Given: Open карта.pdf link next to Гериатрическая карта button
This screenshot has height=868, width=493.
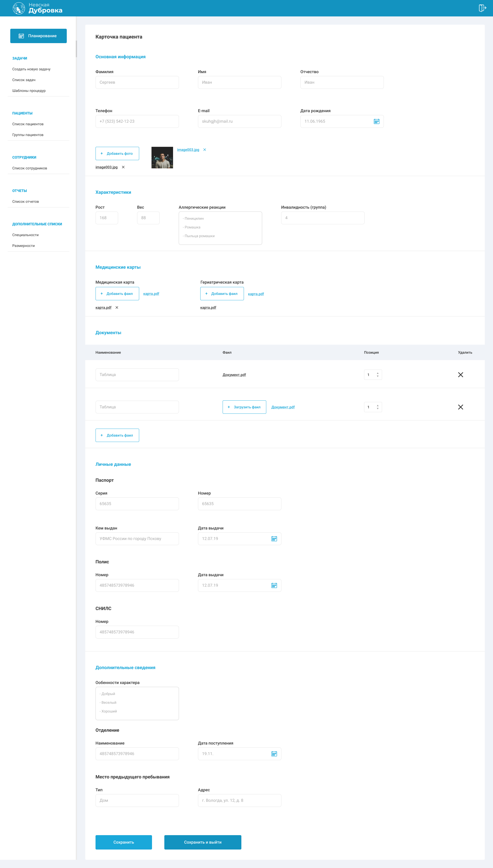Looking at the screenshot, I should coord(256,294).
